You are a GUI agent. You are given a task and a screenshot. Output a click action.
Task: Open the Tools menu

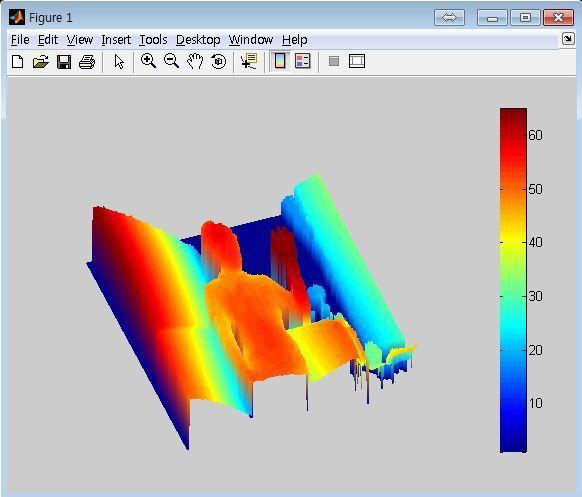pyautogui.click(x=153, y=40)
